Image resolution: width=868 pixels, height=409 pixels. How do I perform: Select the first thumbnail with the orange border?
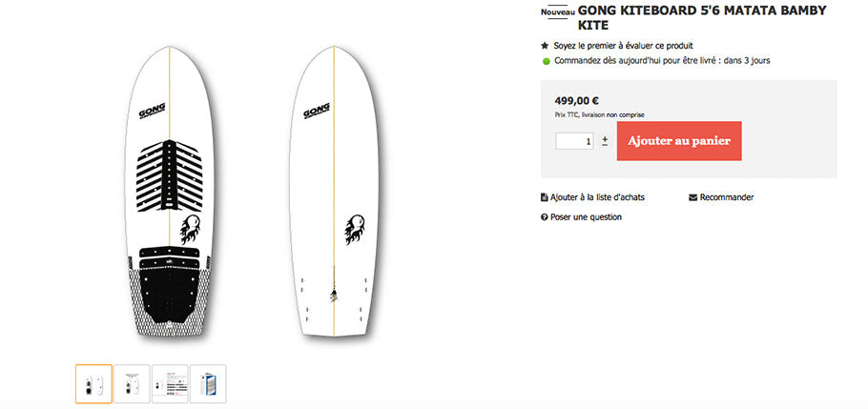(93, 383)
